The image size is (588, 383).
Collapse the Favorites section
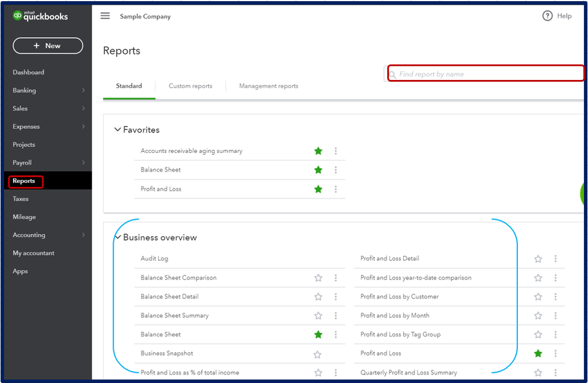click(x=117, y=129)
